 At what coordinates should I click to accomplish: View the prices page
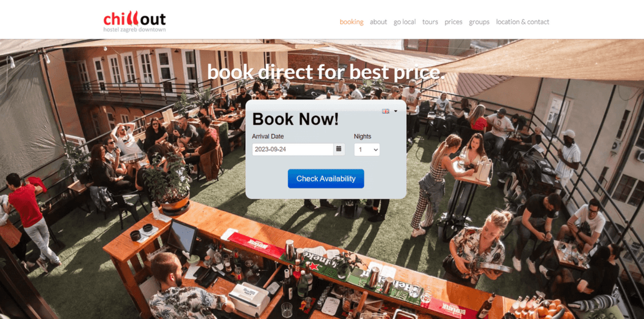[453, 22]
